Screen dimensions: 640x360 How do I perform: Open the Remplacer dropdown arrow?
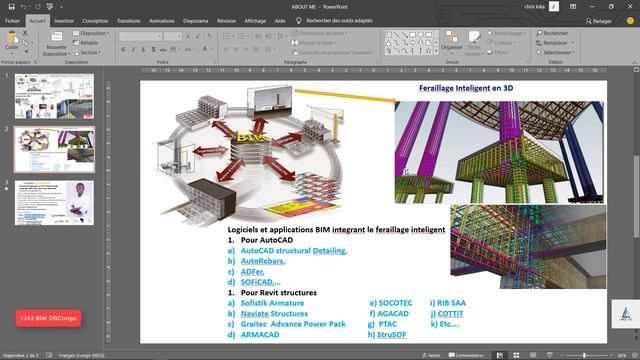[573, 43]
